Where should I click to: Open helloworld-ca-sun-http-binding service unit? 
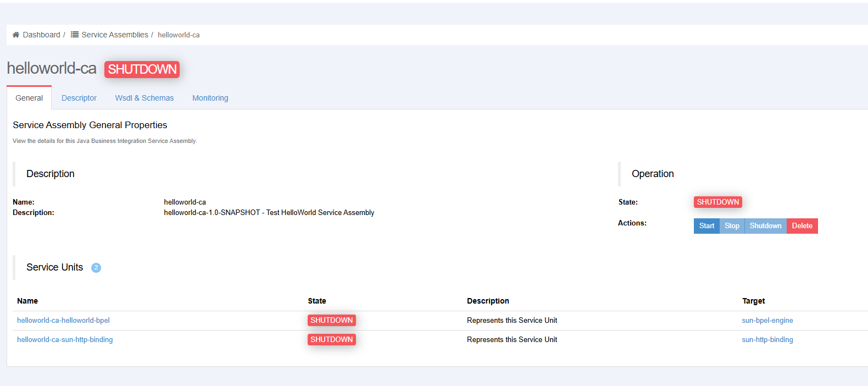65,340
